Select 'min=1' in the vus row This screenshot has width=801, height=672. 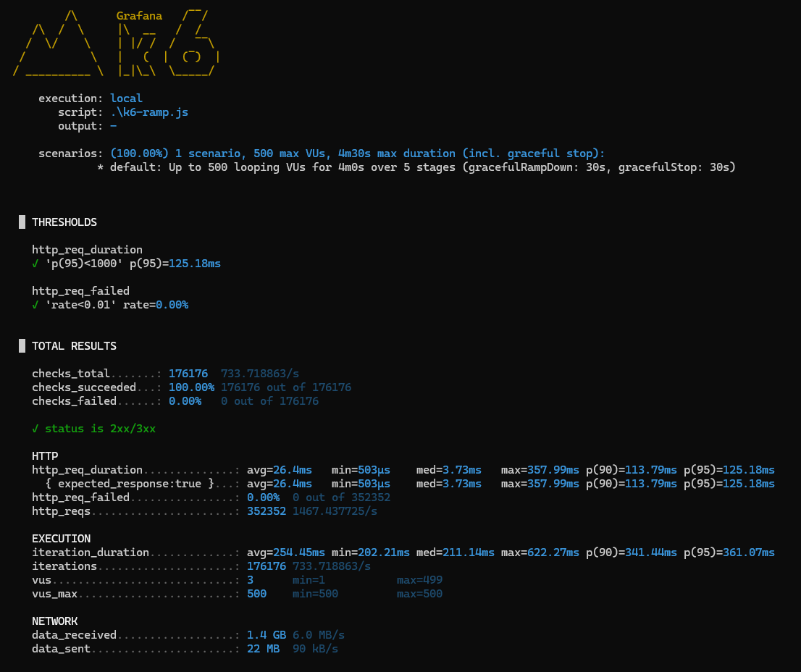(309, 580)
